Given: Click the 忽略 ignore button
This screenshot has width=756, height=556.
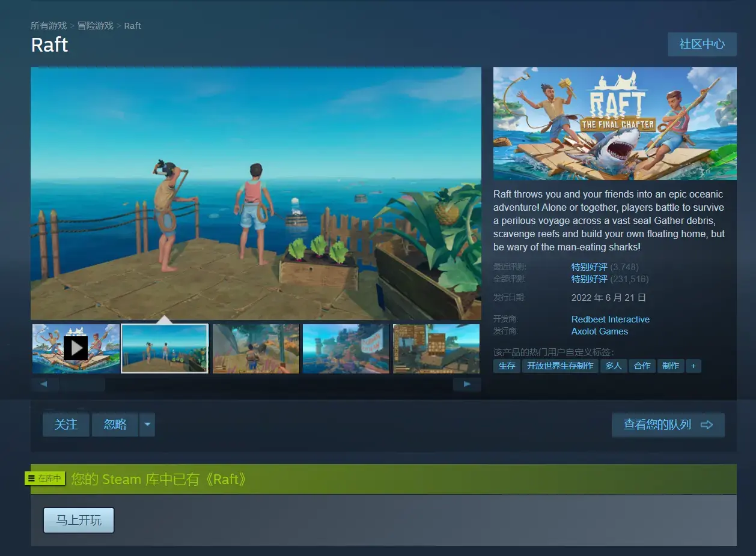Looking at the screenshot, I should coord(115,425).
